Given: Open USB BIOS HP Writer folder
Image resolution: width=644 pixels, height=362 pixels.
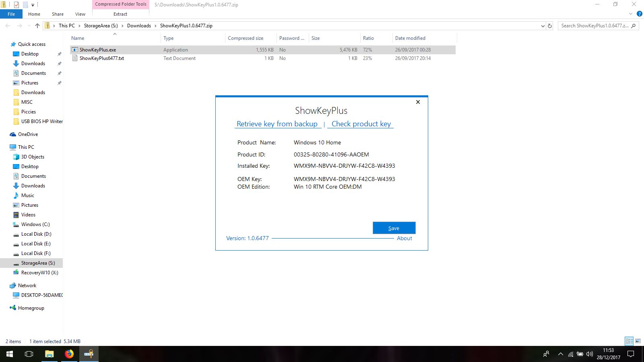Looking at the screenshot, I should [x=42, y=121].
